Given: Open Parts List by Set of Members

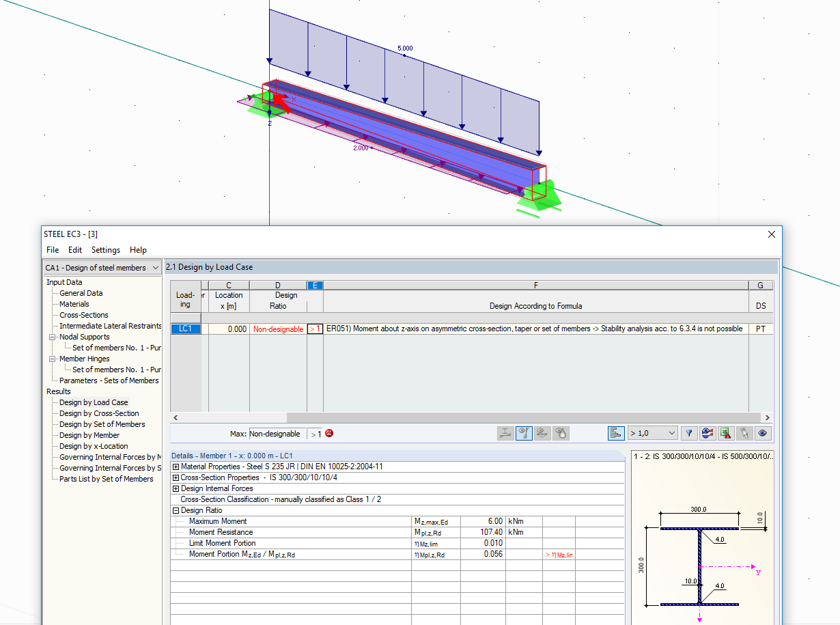Looking at the screenshot, I should [107, 479].
